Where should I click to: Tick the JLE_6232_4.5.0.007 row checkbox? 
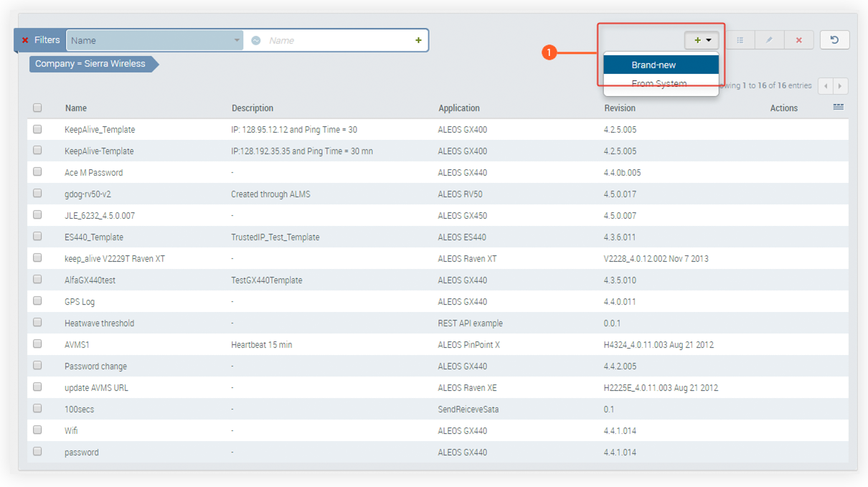point(37,215)
